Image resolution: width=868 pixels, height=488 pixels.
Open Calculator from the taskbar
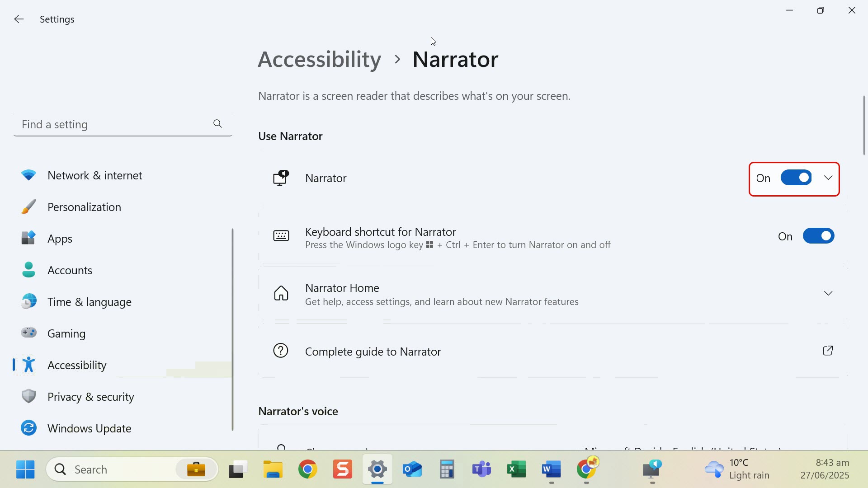[x=447, y=469]
